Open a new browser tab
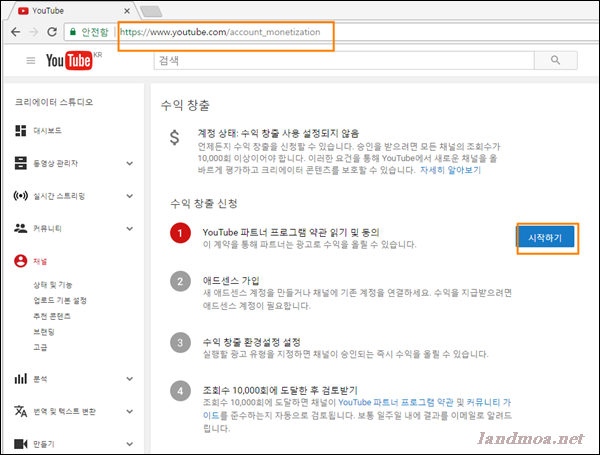 [151, 11]
